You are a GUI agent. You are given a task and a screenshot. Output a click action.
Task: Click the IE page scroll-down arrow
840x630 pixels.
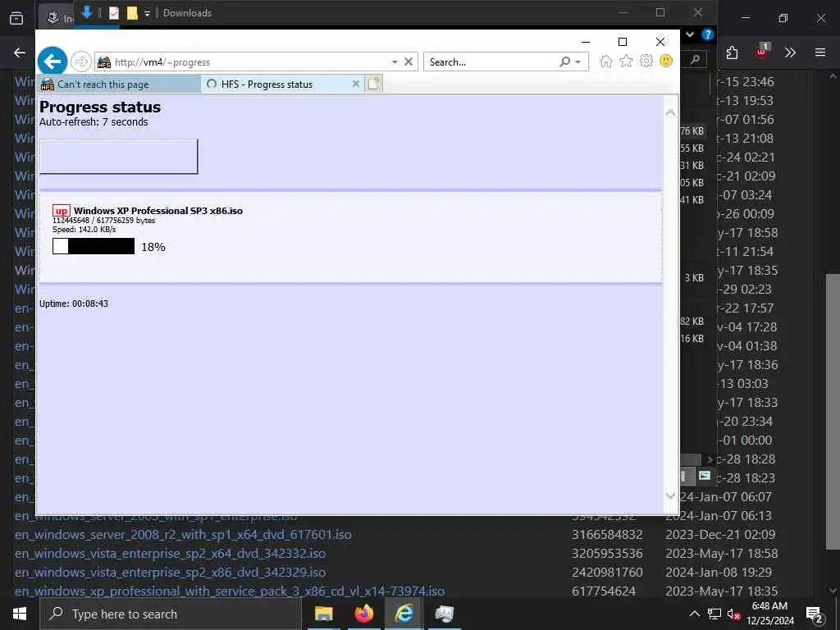click(670, 496)
